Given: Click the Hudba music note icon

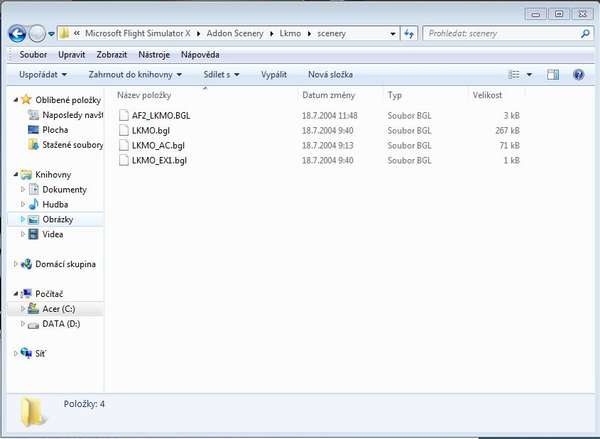Looking at the screenshot, I should point(34,204).
